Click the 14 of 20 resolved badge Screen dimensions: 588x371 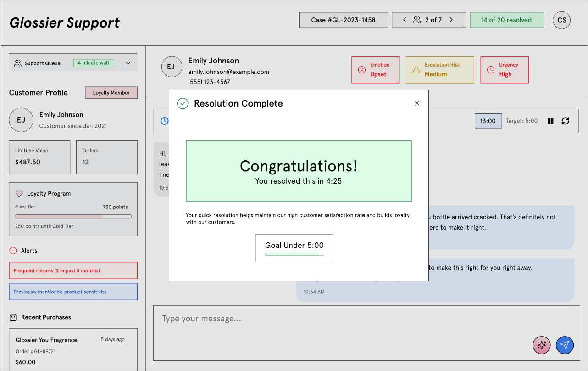click(507, 20)
